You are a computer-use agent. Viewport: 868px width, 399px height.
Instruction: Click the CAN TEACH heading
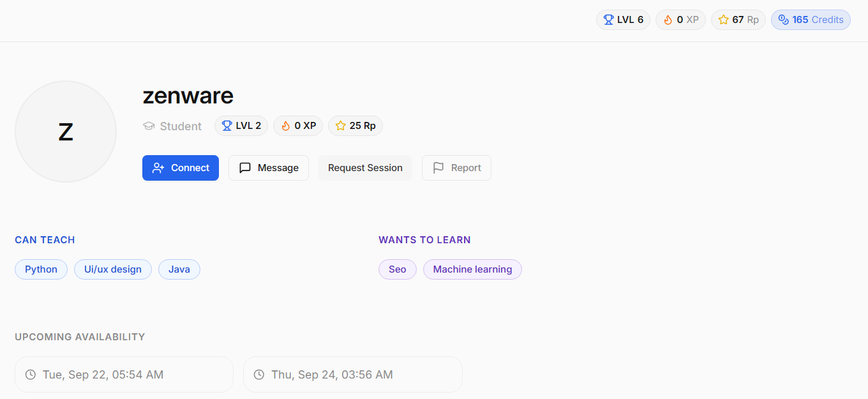(45, 240)
